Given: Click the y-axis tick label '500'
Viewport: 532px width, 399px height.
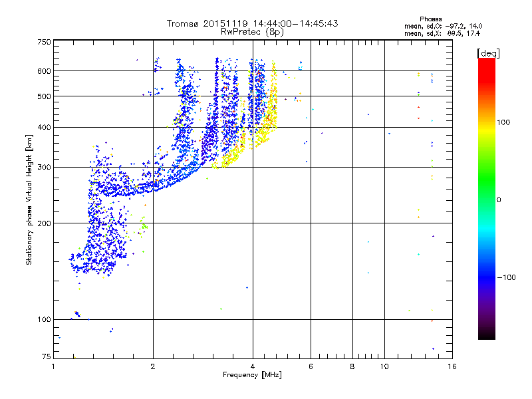Looking at the screenshot, I should 45,96.
